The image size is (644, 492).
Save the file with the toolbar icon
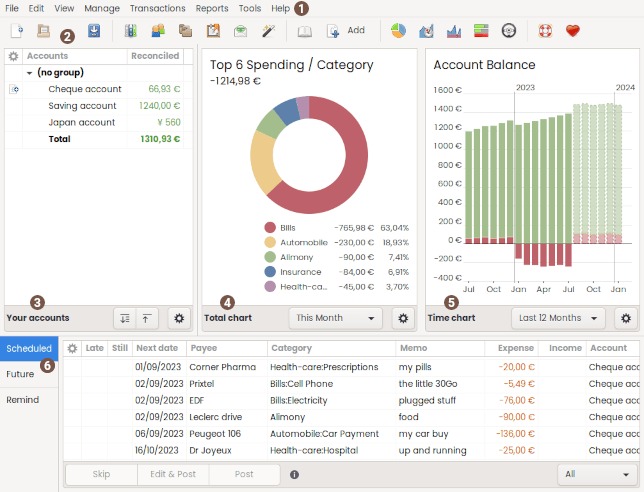(94, 31)
